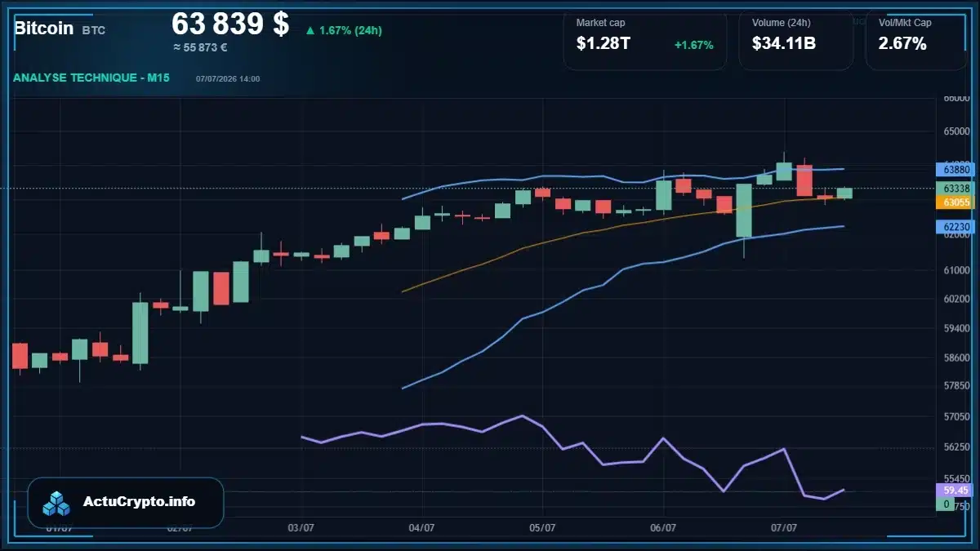
Task: Click the Vol/Mkt Cap 2.67% card
Action: coord(916,39)
